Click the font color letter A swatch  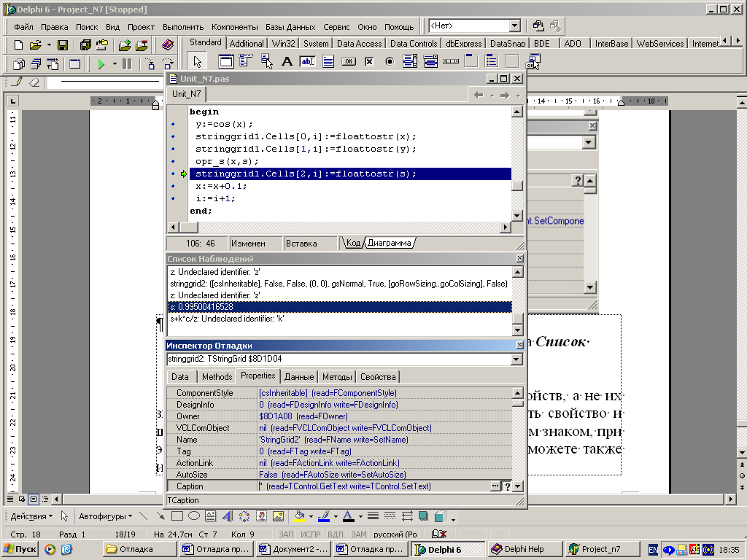point(348,516)
